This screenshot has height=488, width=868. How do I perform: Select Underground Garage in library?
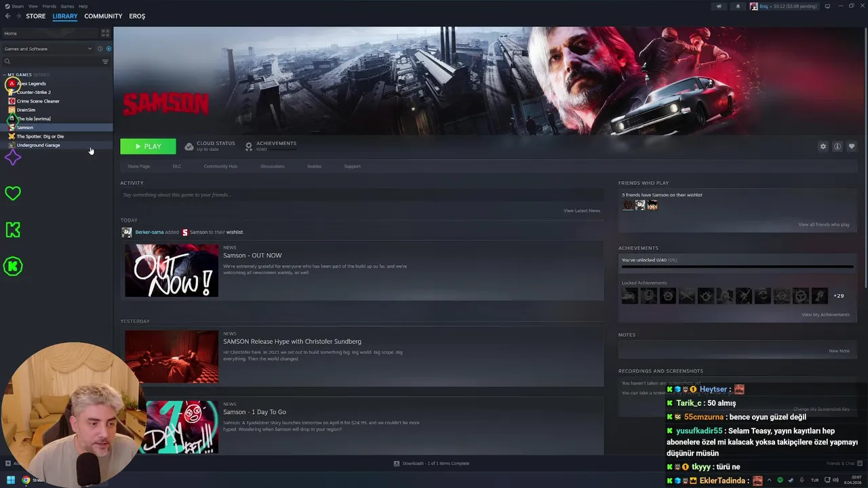click(x=38, y=145)
